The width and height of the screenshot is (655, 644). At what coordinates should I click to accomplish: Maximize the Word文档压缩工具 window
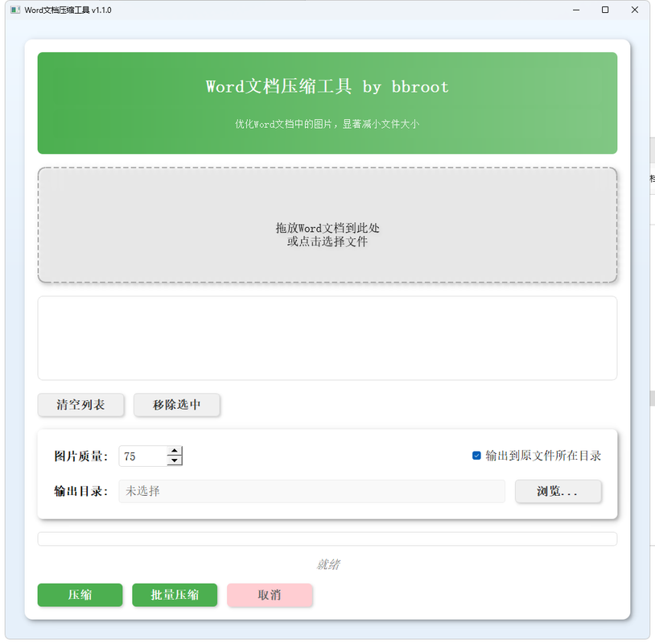(605, 10)
